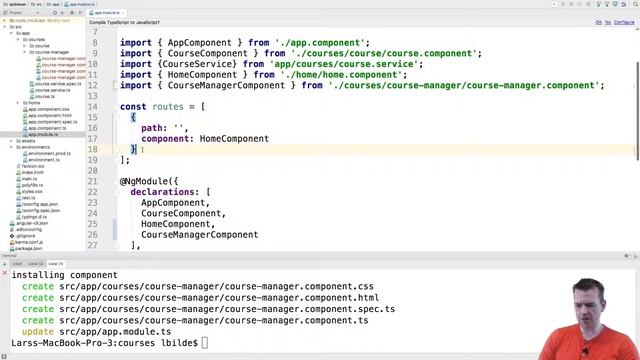
Task: Collapse the course-manager folder arrow
Action: tap(24, 52)
